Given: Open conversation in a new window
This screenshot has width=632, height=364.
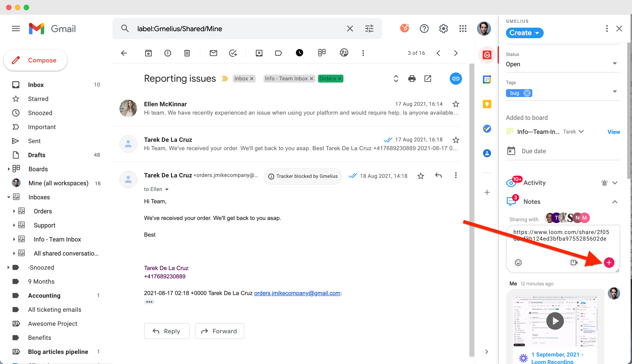Looking at the screenshot, I should tap(428, 79).
